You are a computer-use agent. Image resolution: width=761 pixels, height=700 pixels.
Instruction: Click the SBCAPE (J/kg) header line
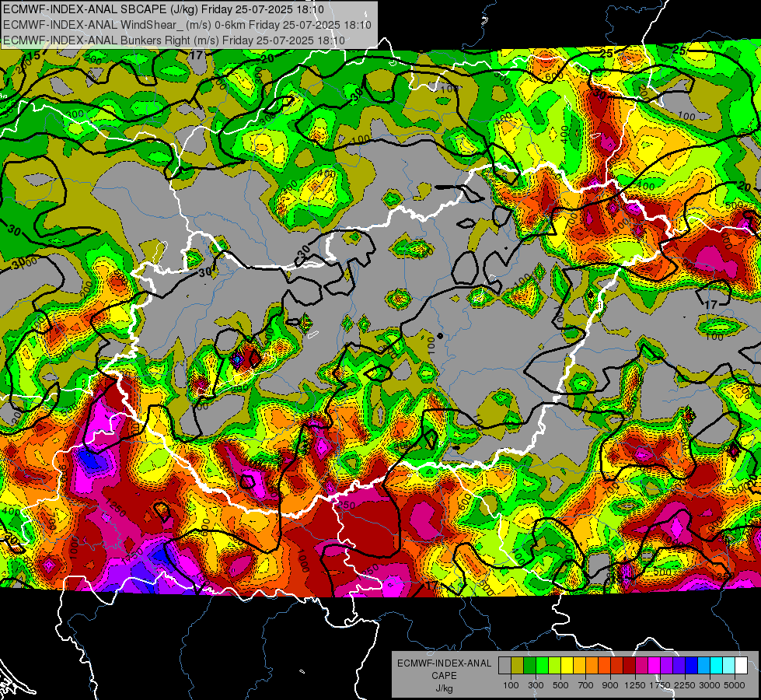pos(163,9)
